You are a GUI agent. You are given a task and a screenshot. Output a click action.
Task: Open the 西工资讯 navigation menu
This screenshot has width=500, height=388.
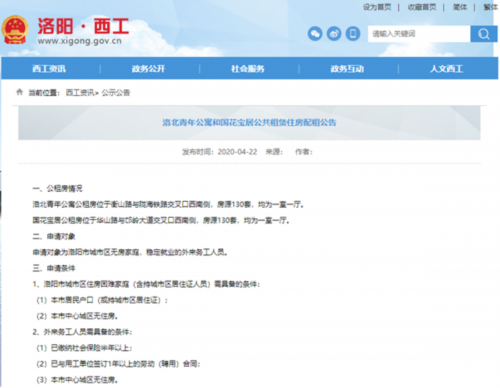[x=49, y=69]
